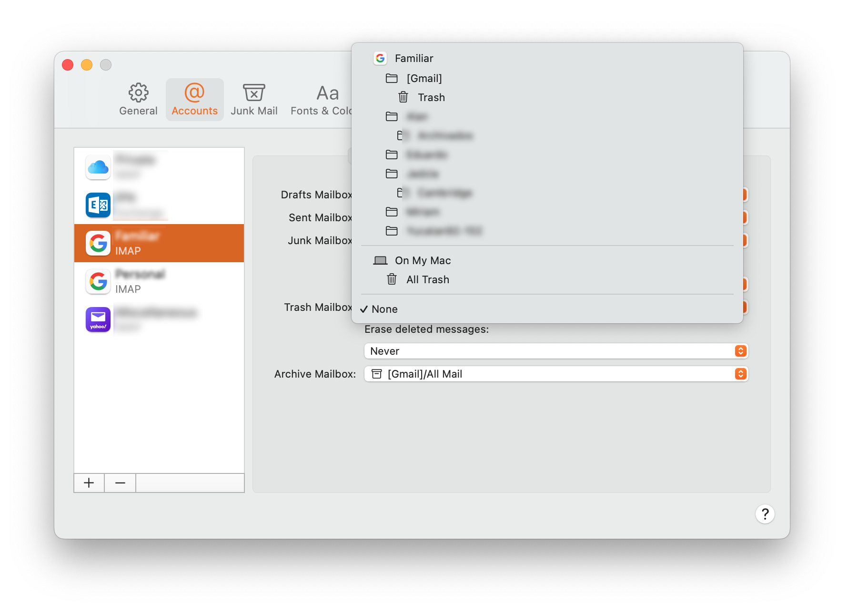Select the checked None option

(x=384, y=309)
